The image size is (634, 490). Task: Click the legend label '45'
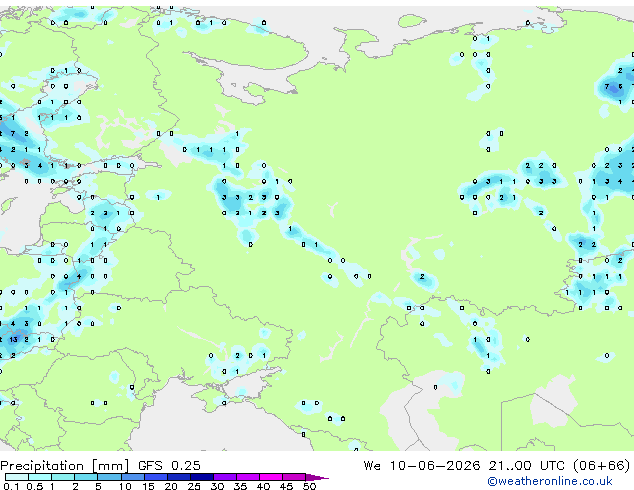pos(286,486)
